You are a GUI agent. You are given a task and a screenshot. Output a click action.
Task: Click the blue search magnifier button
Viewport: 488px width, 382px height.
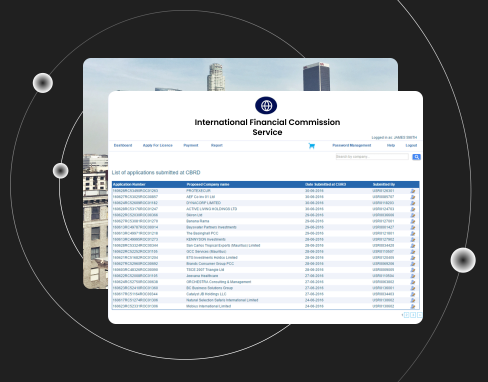(416, 157)
